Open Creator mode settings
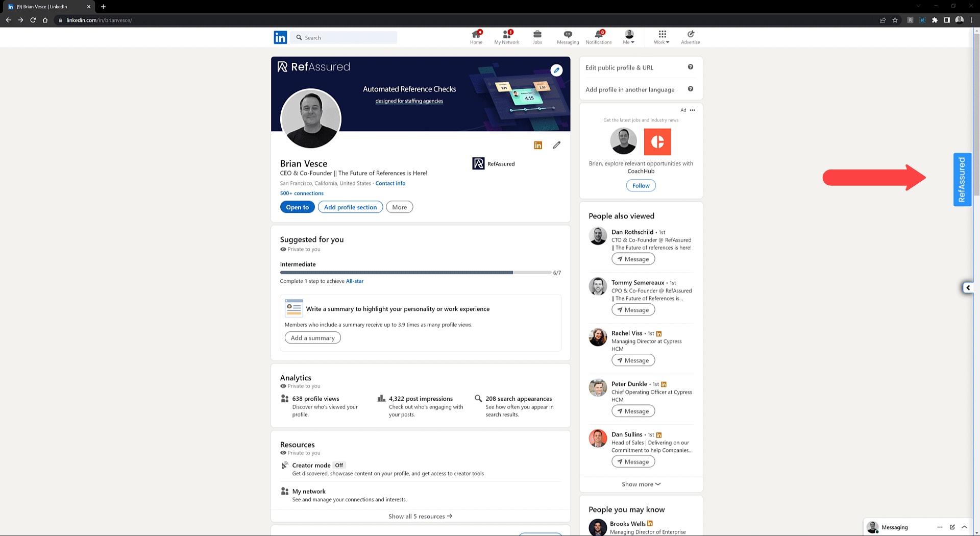Screen dimensions: 980x536 pyautogui.click(x=311, y=466)
